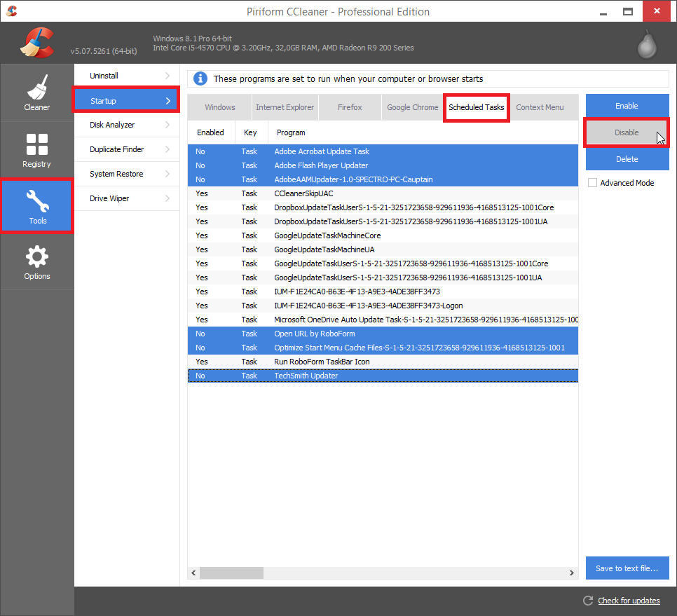The image size is (677, 616).
Task: Switch to the Internet Explorer tab
Action: [x=285, y=107]
